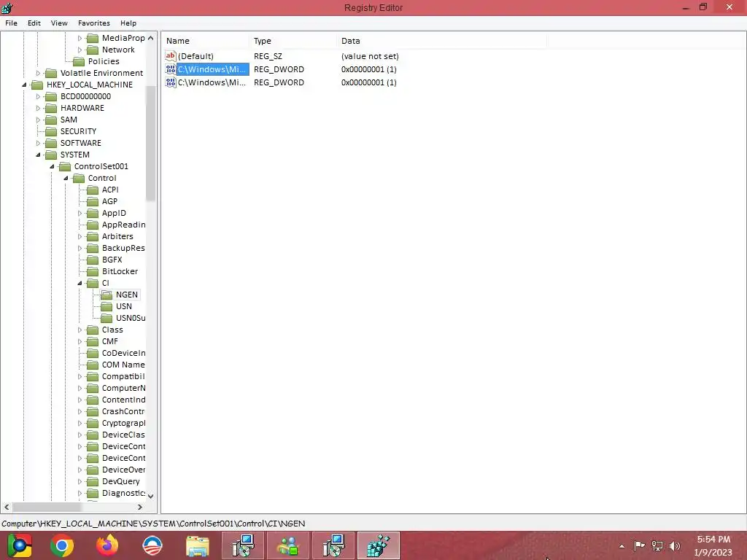Open File Explorer from the taskbar
Image resolution: width=747 pixels, height=560 pixels.
click(197, 545)
